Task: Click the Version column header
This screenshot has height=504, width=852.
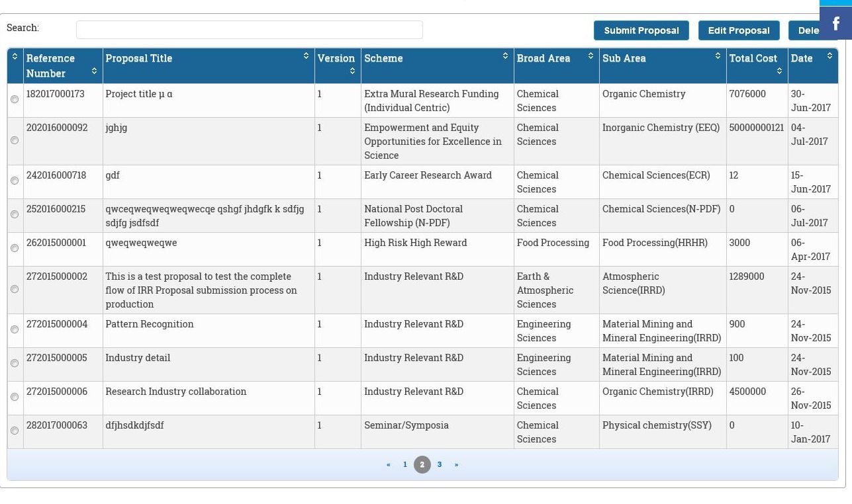Action: pyautogui.click(x=338, y=65)
